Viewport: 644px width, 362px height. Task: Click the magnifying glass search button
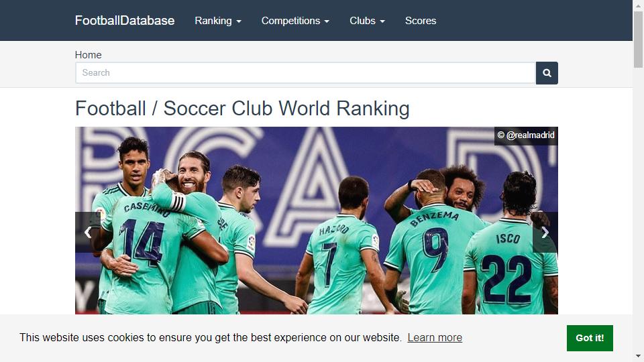547,73
